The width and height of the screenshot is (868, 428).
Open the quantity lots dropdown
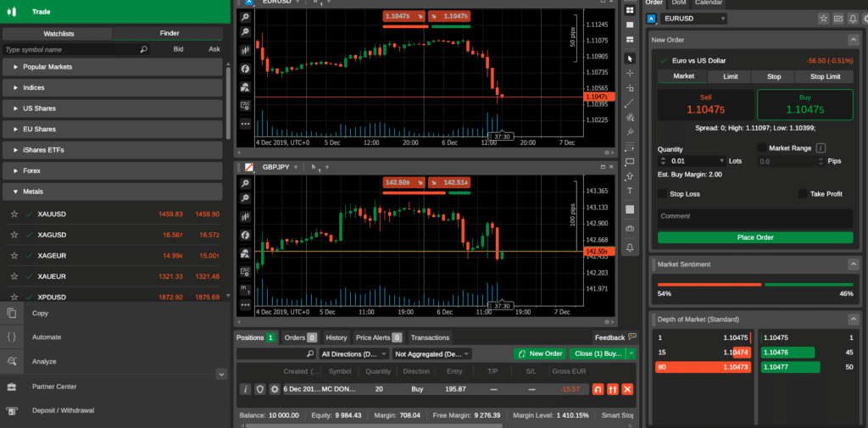(722, 161)
